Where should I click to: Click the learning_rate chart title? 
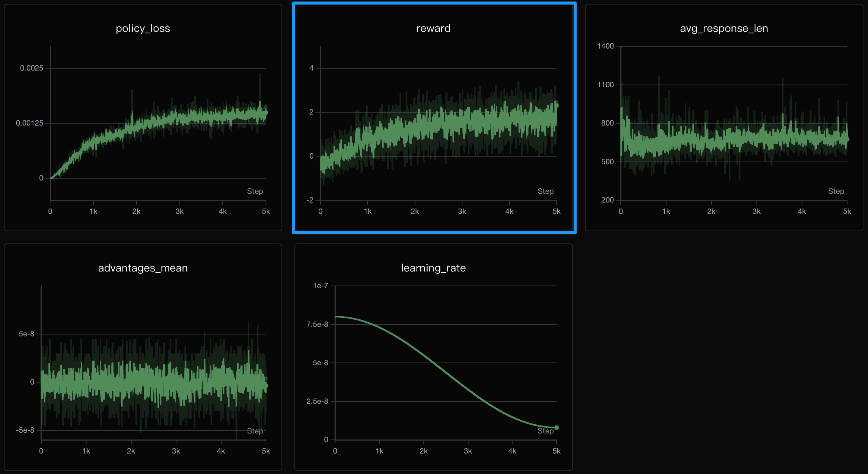pos(433,268)
